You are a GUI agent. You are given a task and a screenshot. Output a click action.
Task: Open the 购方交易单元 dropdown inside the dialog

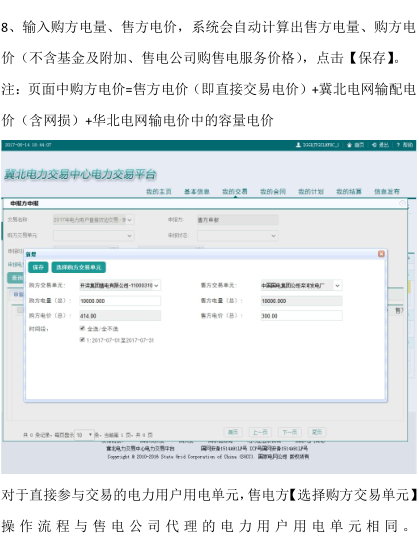tap(120, 285)
